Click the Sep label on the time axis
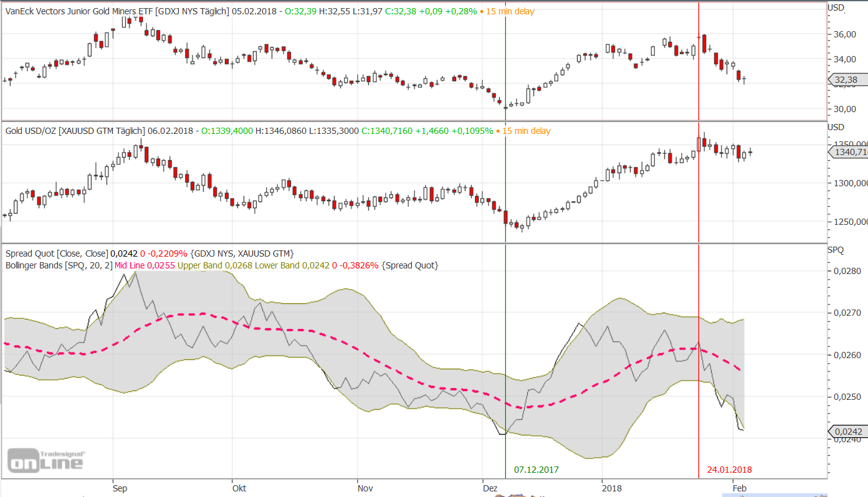868x497 pixels. tap(120, 488)
